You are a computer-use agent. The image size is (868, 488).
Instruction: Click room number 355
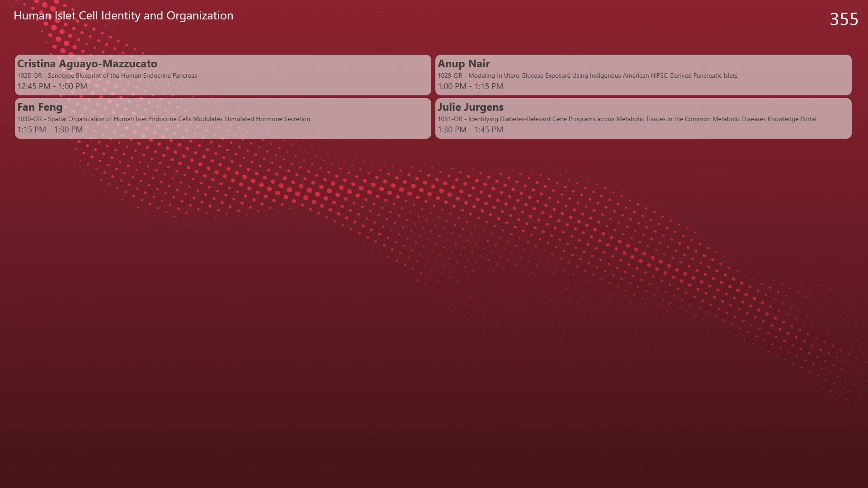coord(844,19)
